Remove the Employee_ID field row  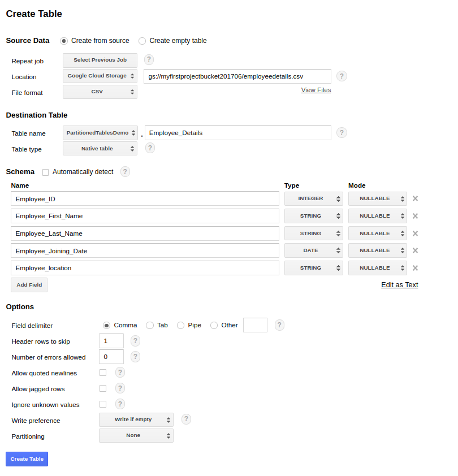coord(415,198)
